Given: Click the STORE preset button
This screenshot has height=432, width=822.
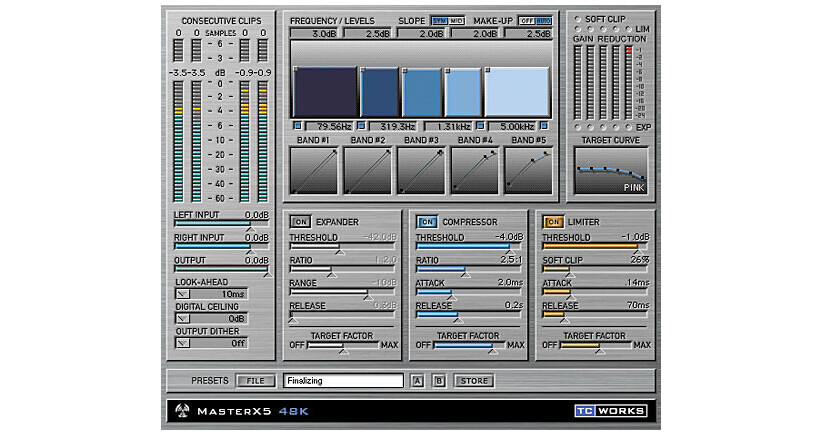Looking at the screenshot, I should coord(474,381).
